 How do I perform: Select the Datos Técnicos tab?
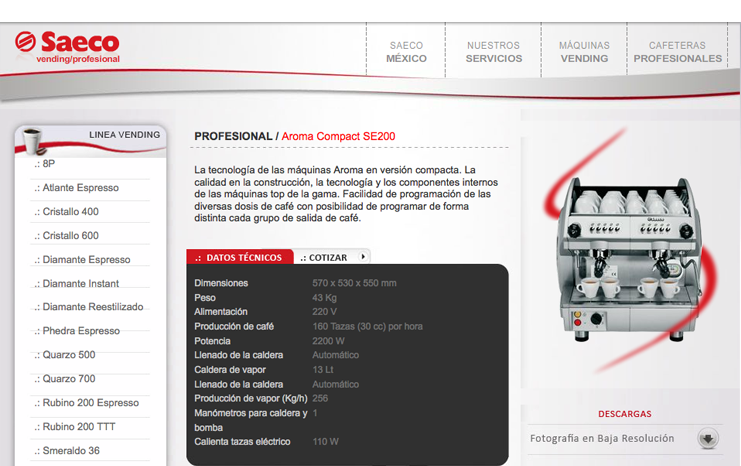click(x=240, y=257)
